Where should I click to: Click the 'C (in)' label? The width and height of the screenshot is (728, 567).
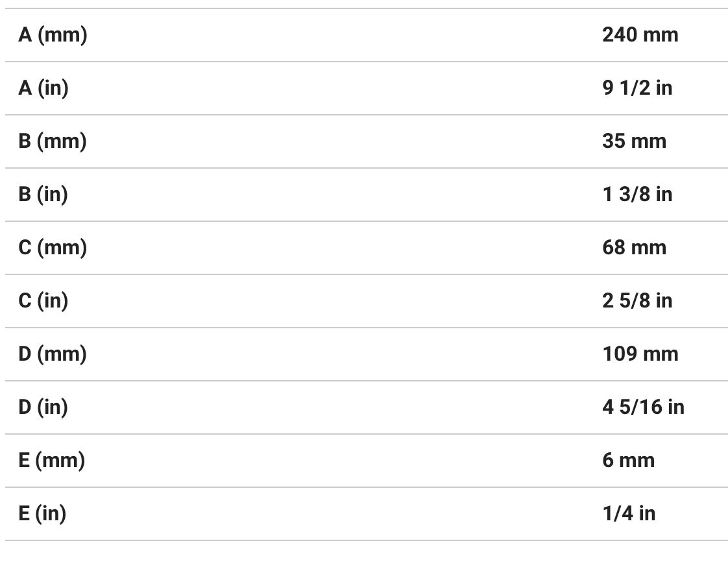[43, 301]
